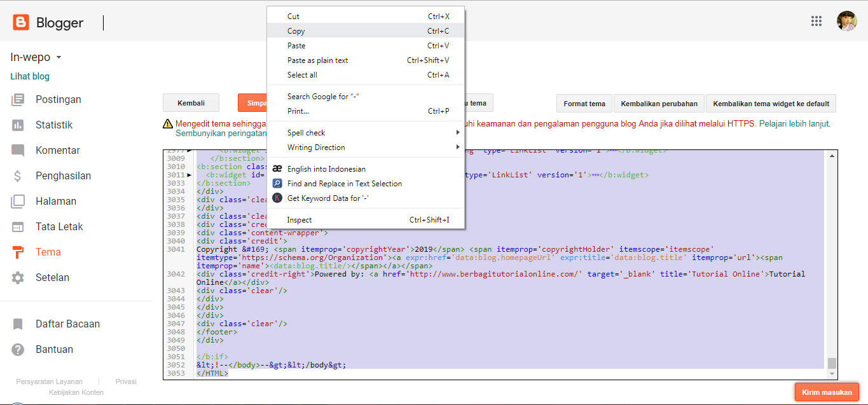The width and height of the screenshot is (868, 405).
Task: Click the yellow warning triangle icon
Action: (168, 124)
